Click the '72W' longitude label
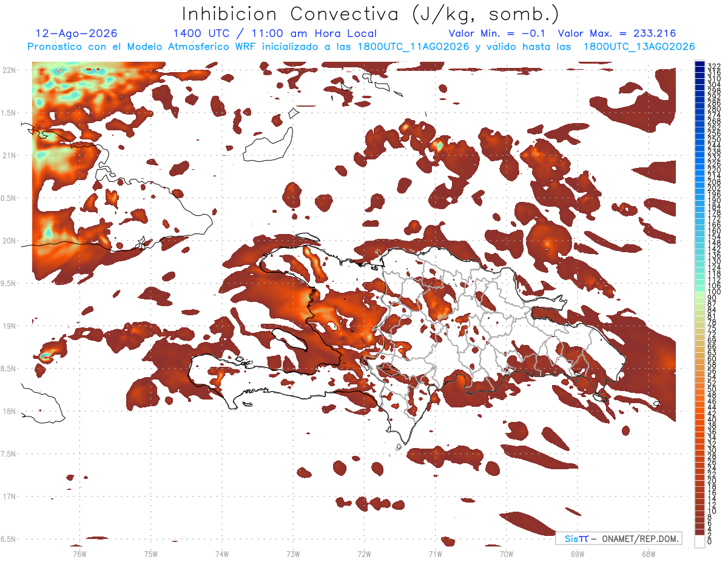Image resolution: width=728 pixels, height=562 pixels. click(x=364, y=554)
